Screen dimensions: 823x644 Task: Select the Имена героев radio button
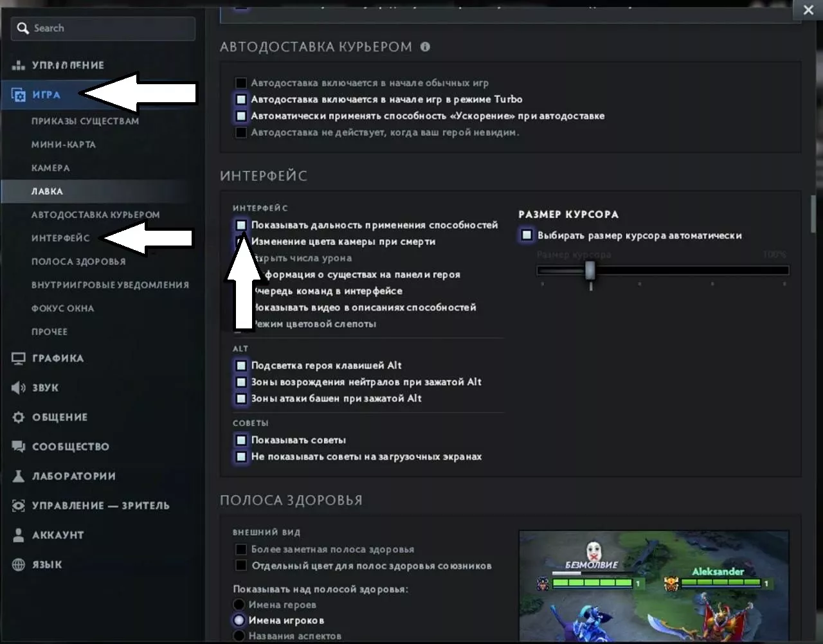coord(239,604)
